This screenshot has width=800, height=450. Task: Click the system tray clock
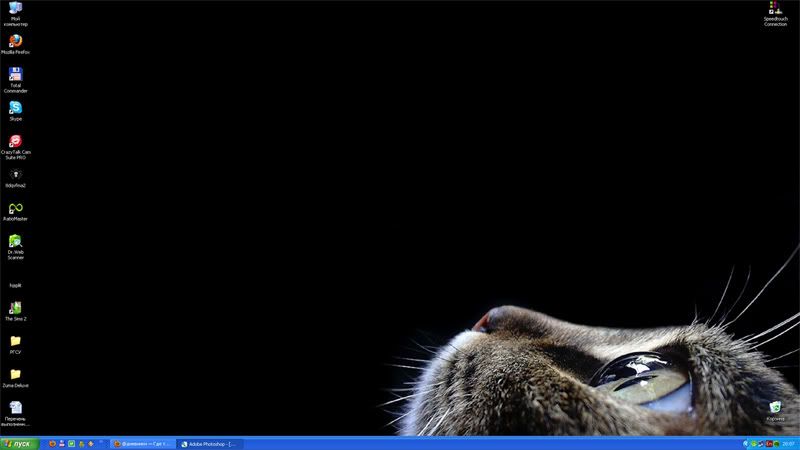tap(789, 444)
